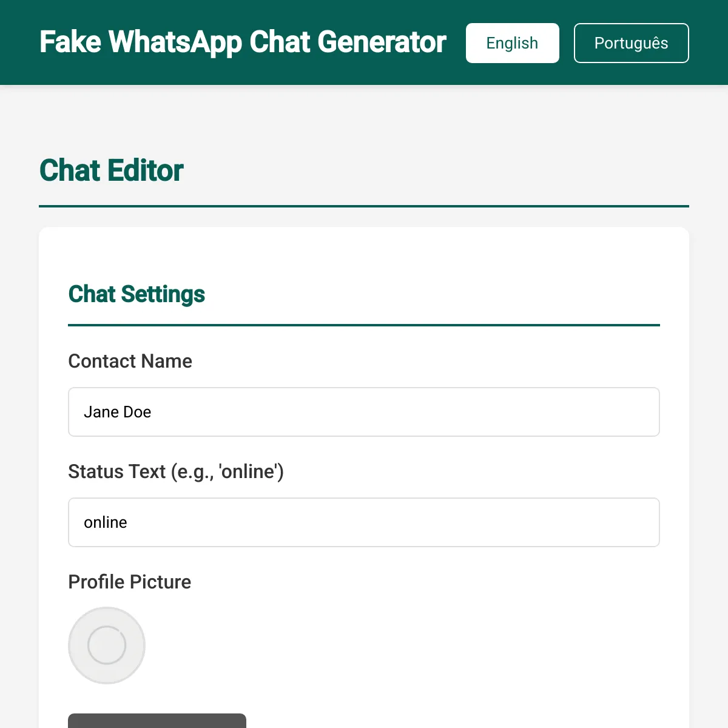The width and height of the screenshot is (728, 728).
Task: Focus the Contact Name input field
Action: [x=364, y=412]
